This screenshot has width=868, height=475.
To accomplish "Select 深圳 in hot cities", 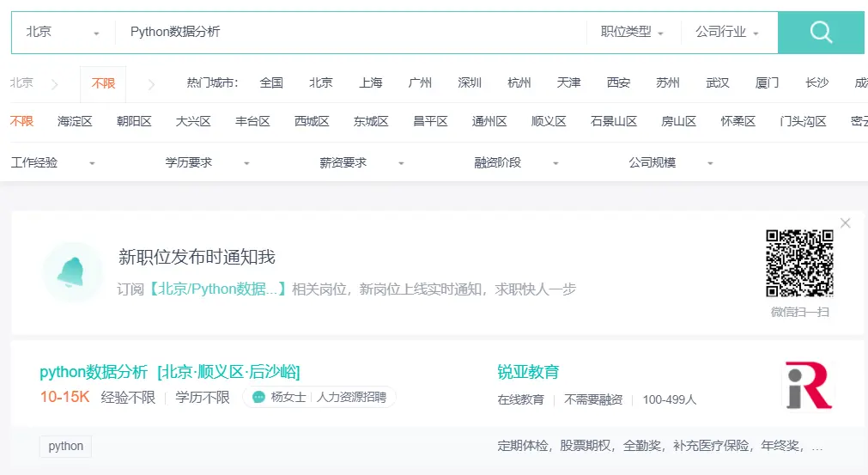I will 470,83.
